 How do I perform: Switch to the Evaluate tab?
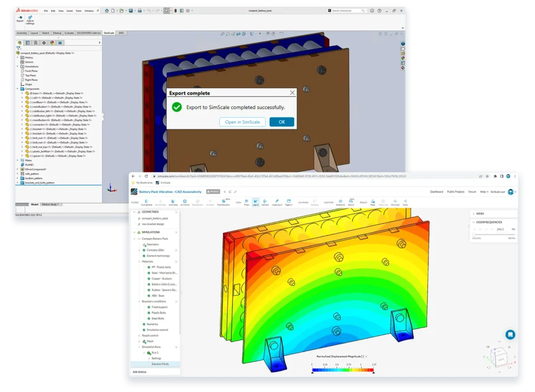pos(68,32)
